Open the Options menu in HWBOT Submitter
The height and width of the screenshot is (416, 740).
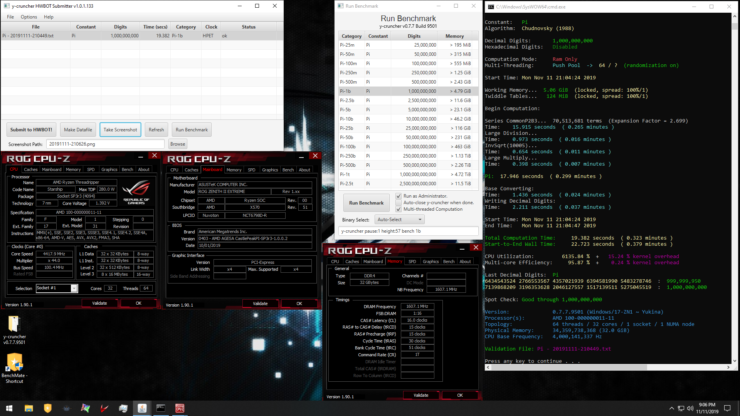28,16
